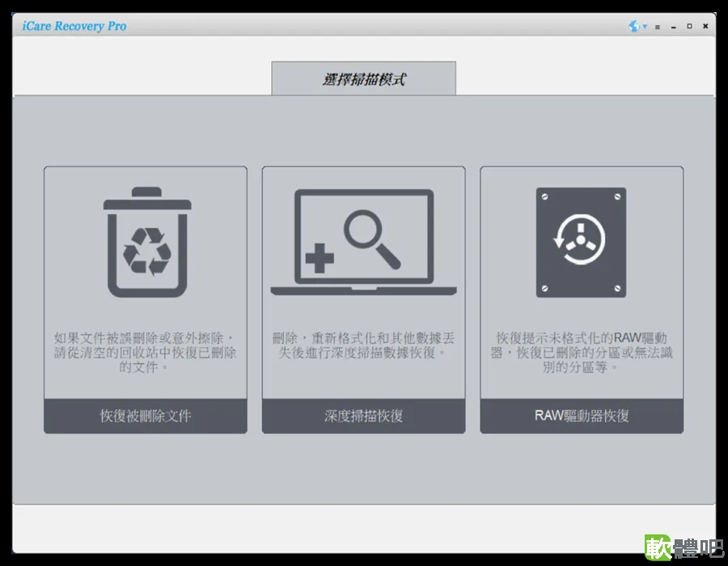
Task: Click description text 刪除，重新格式化和其他數據丟失後
Action: click(x=363, y=345)
